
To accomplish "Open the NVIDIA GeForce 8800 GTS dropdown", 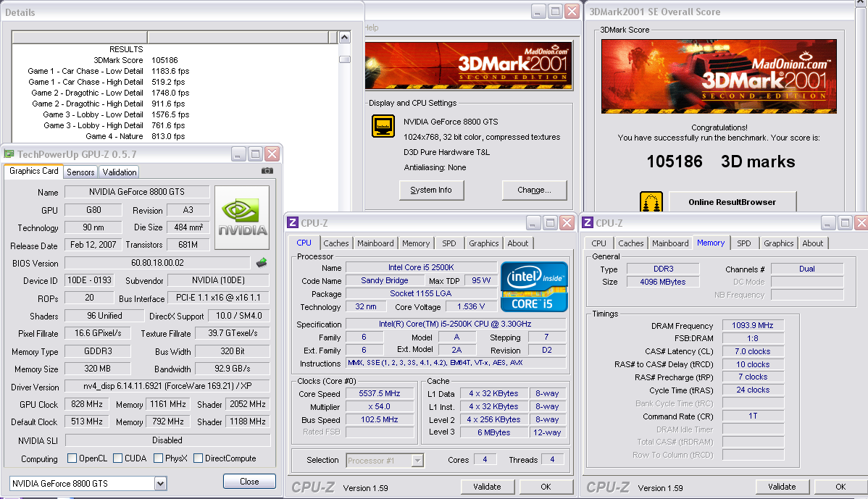I will pos(160,484).
